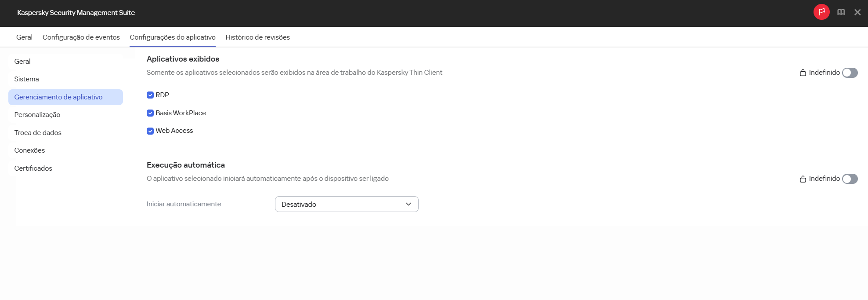Switch to the top Geral tab
The width and height of the screenshot is (868, 300).
click(24, 37)
